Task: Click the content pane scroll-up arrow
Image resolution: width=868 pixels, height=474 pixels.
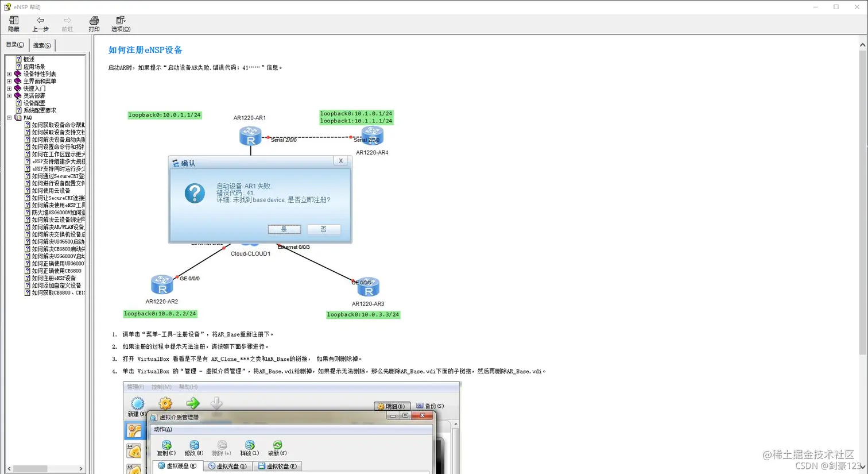Action: coord(862,44)
